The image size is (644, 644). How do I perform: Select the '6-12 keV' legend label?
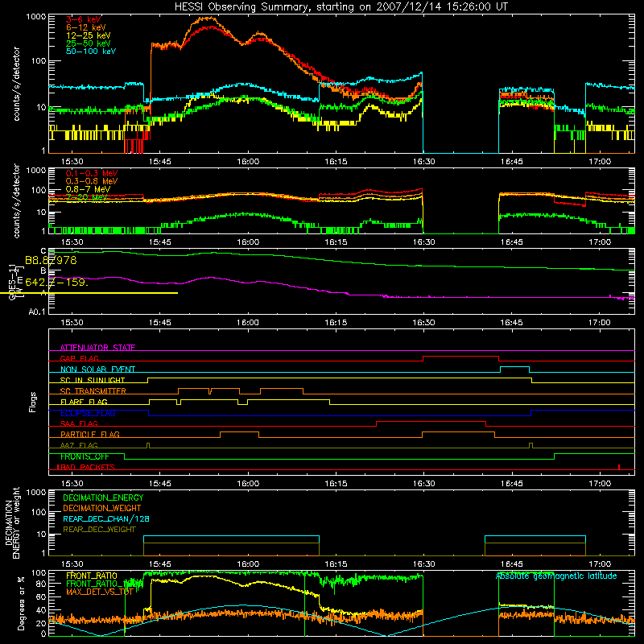[x=86, y=27]
